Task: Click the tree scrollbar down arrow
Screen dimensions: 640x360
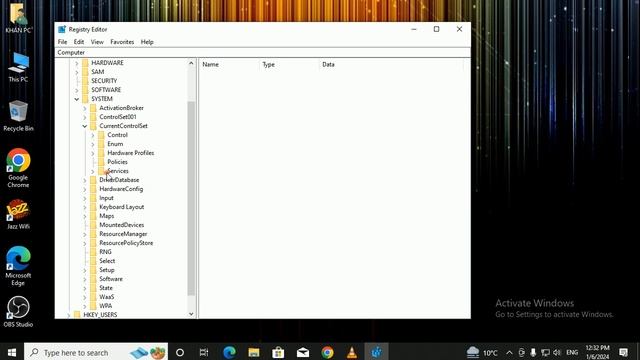Action: pos(191,314)
